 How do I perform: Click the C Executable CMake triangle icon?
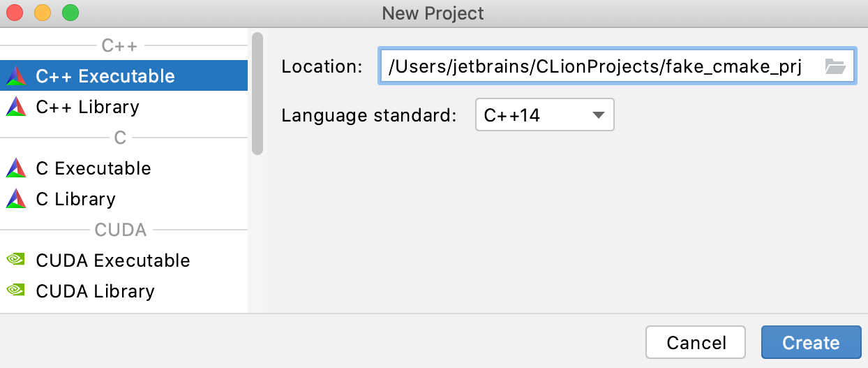[16, 168]
